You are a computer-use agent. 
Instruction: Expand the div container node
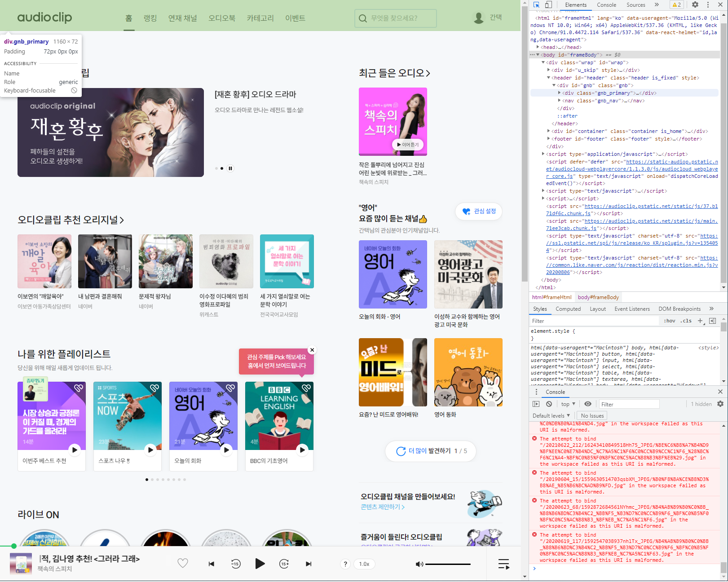click(548, 131)
